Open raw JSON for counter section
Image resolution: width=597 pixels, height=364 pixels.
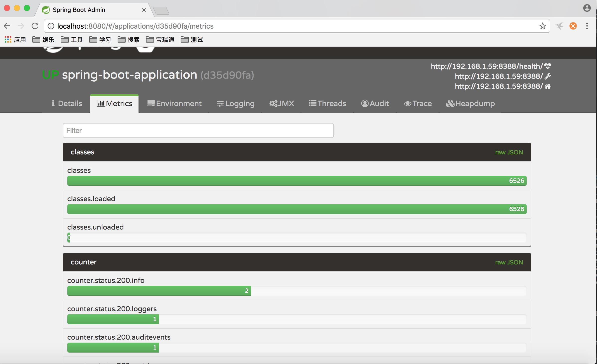pyautogui.click(x=509, y=262)
